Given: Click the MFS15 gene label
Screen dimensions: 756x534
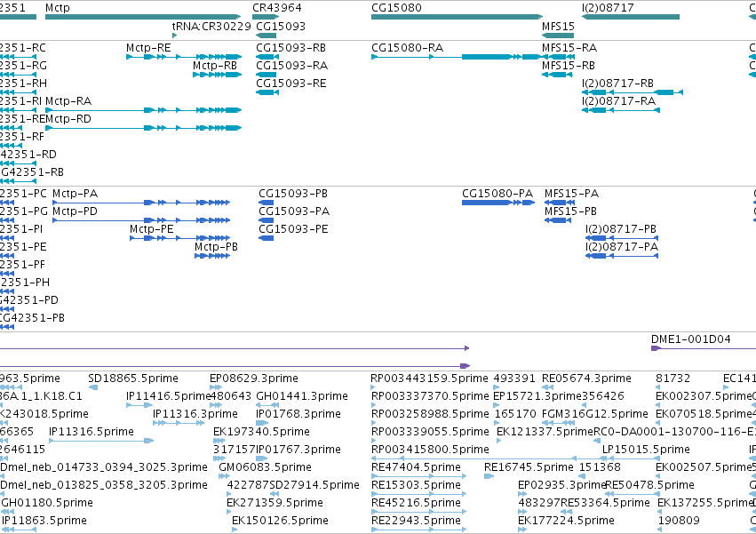Looking at the screenshot, I should [x=558, y=26].
